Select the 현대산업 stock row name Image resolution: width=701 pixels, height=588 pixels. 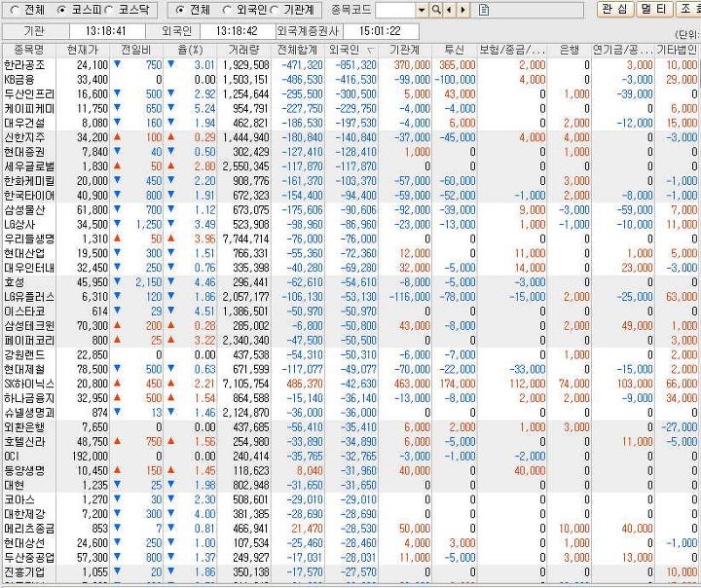(x=24, y=253)
